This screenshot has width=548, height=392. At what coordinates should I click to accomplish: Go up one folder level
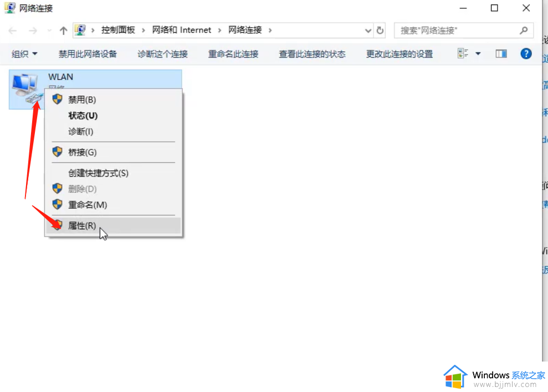tap(63, 31)
